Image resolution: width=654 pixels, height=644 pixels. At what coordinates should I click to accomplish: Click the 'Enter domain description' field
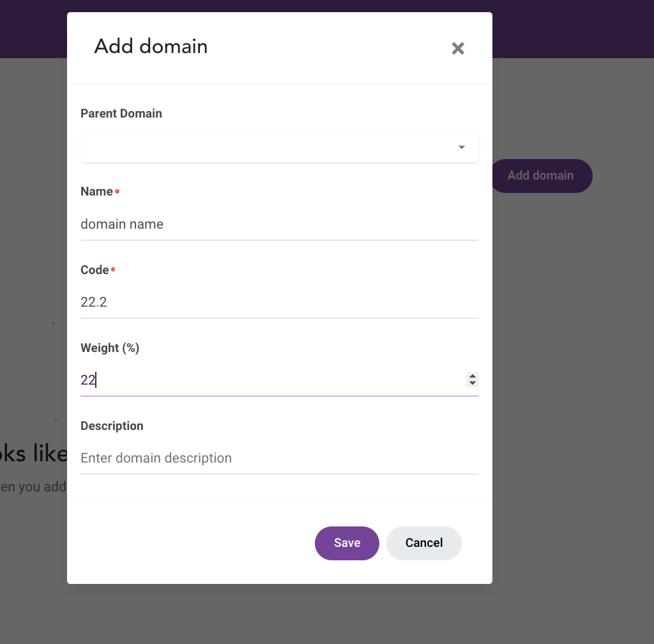tap(280, 458)
